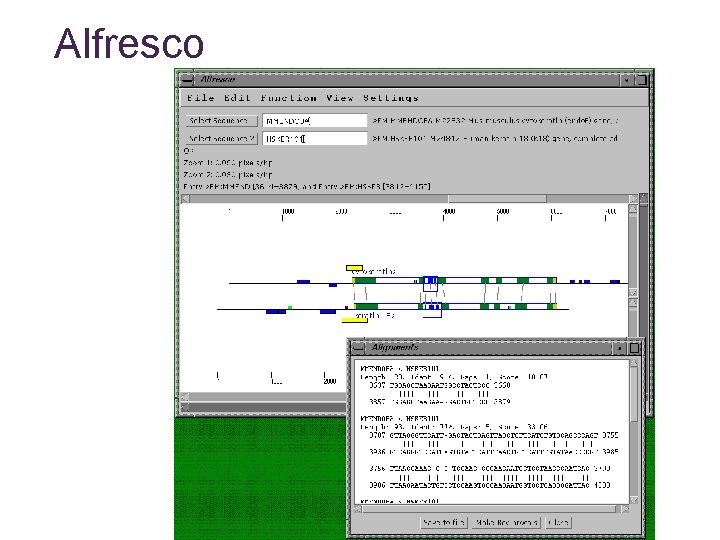Maximize the Alignments window
Screen dimensions: 720x540
coord(634,348)
